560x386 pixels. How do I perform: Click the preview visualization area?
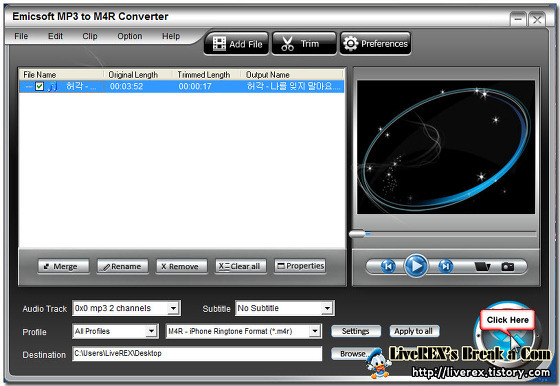[x=446, y=147]
